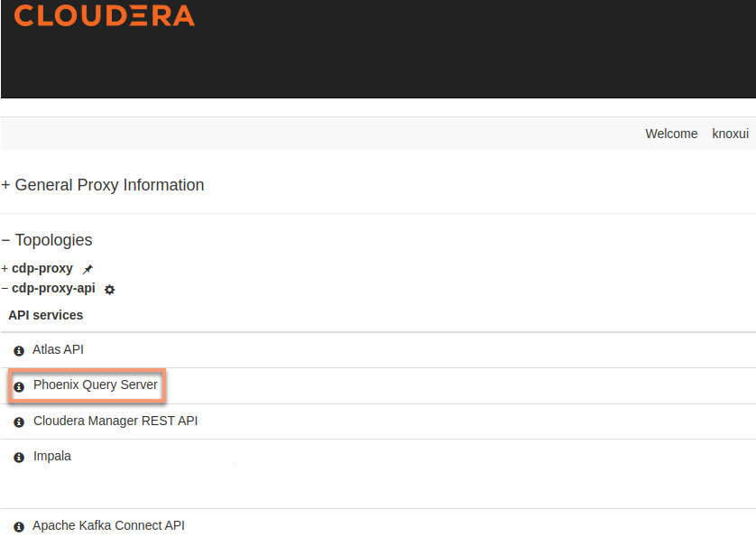Expand the cdp-proxy topology

[5, 269]
